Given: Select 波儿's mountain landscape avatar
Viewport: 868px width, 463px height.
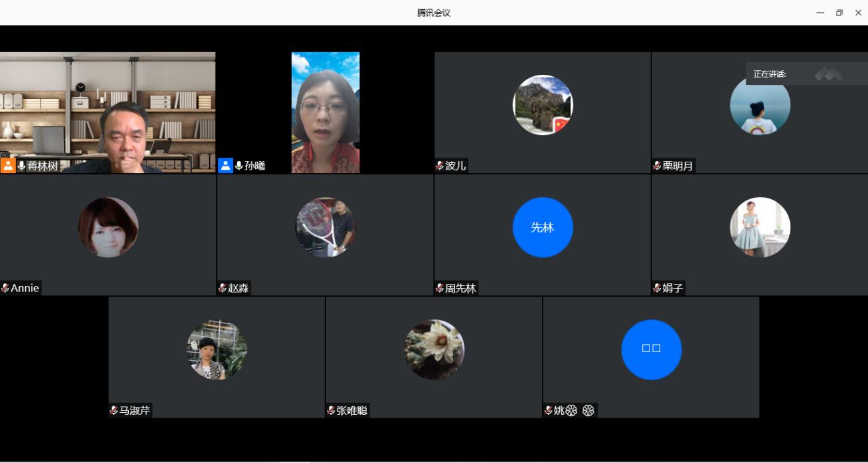Looking at the screenshot, I should 543,105.
